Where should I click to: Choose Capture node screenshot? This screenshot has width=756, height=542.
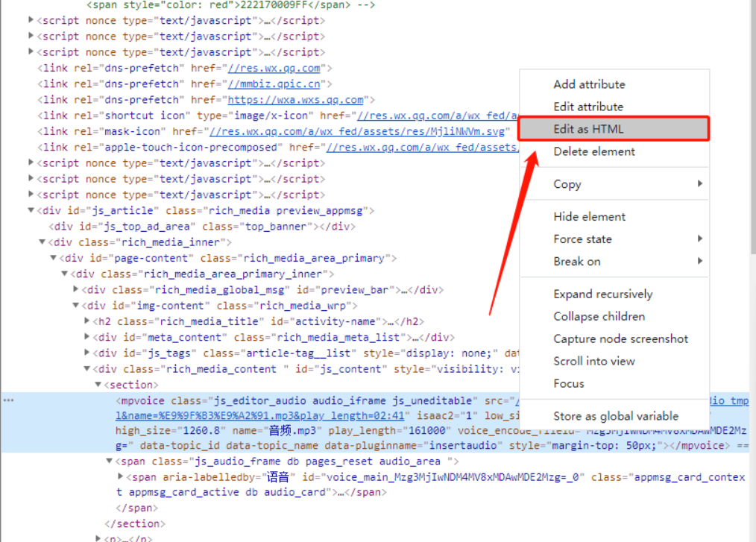pos(620,339)
